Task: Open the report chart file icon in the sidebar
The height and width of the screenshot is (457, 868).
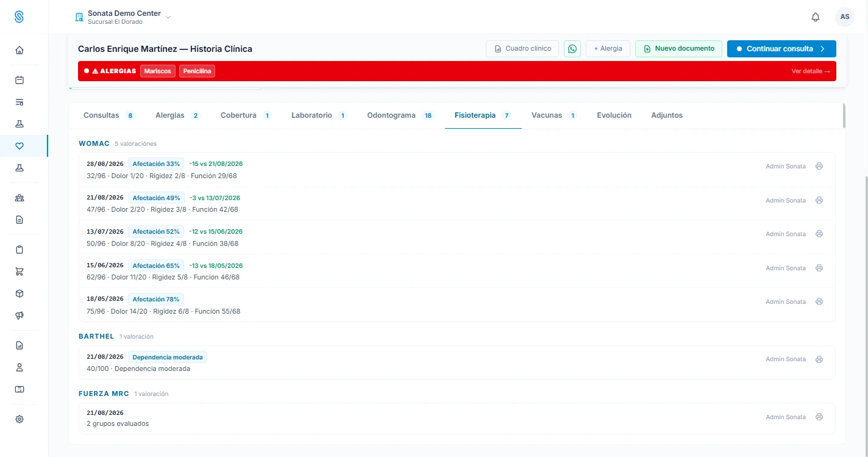Action: click(x=20, y=345)
